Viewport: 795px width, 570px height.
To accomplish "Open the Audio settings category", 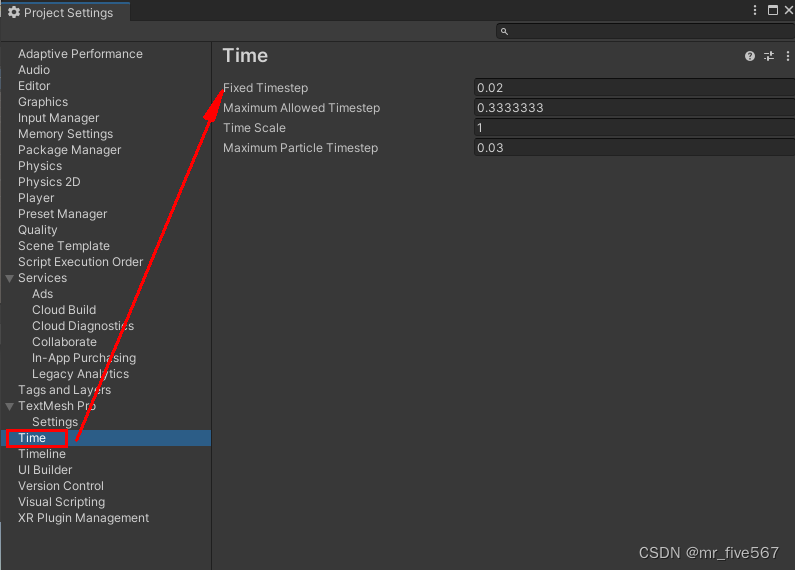I will pos(34,70).
